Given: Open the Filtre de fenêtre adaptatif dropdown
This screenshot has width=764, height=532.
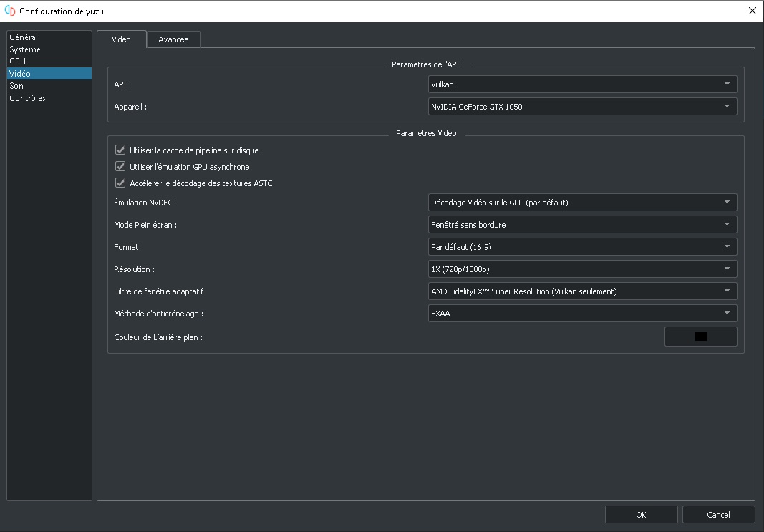Looking at the screenshot, I should coord(582,291).
